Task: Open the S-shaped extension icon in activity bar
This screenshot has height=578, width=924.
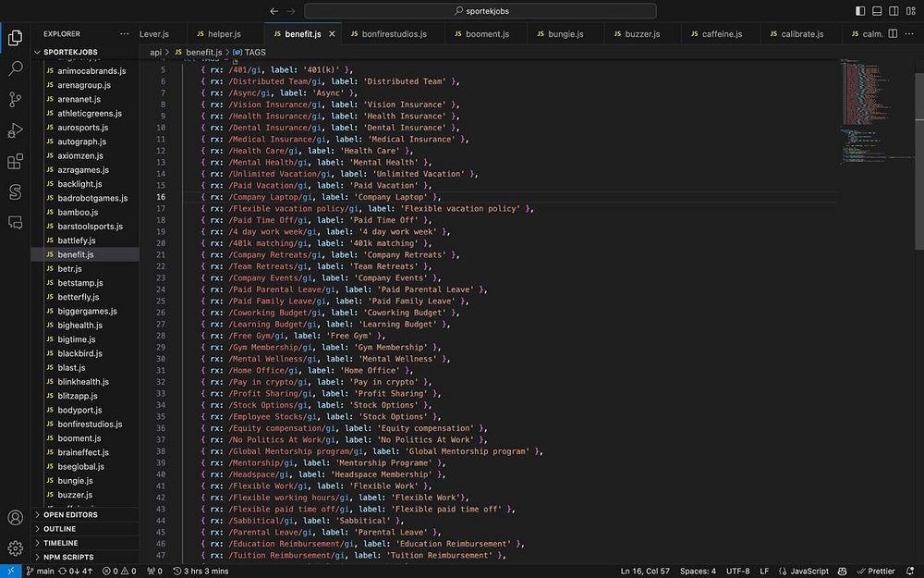Action: (16, 191)
